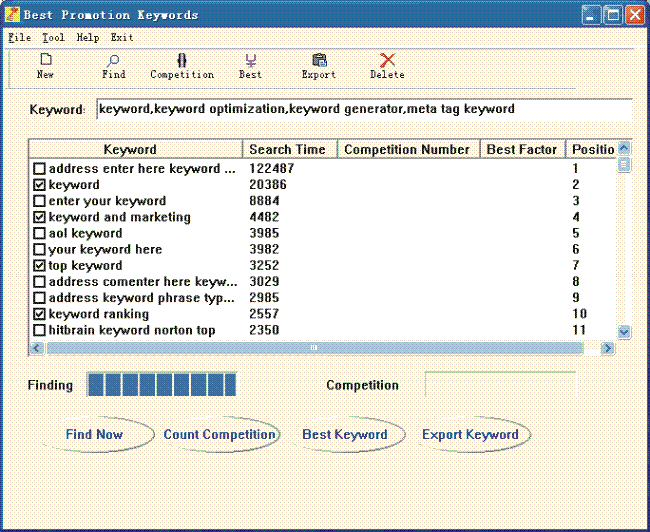This screenshot has height=532, width=650.
Task: Click the Exit menu item
Action: pyautogui.click(x=122, y=37)
